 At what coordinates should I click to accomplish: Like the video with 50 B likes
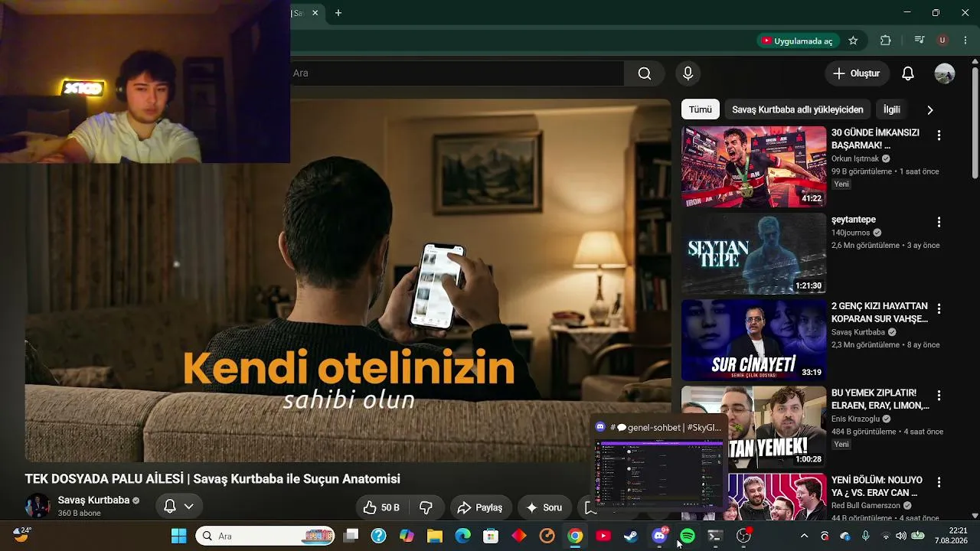click(x=382, y=507)
